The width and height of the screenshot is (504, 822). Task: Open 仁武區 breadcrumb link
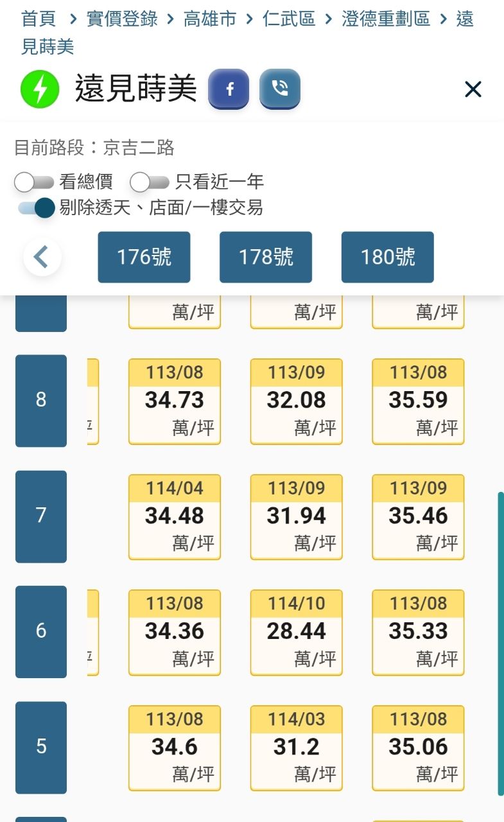click(x=289, y=19)
